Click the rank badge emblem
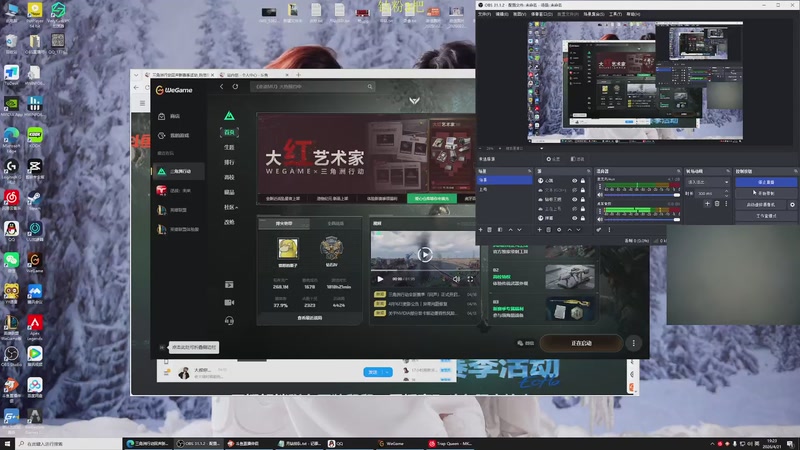The height and width of the screenshot is (450, 800). click(331, 248)
